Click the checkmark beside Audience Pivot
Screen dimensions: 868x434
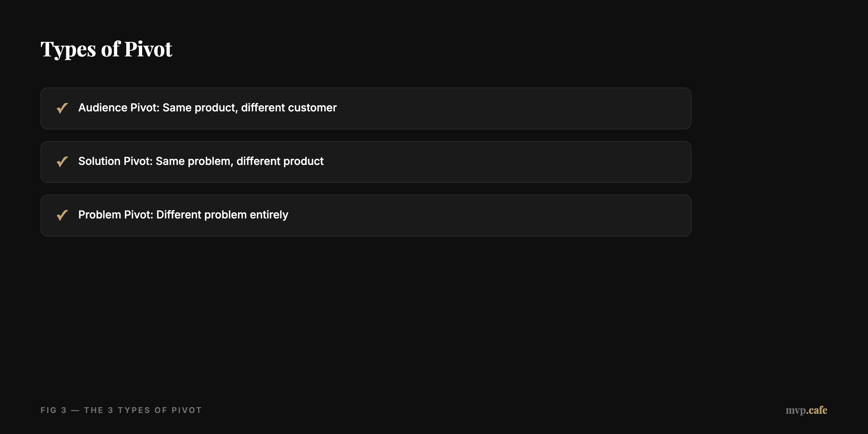pyautogui.click(x=62, y=108)
